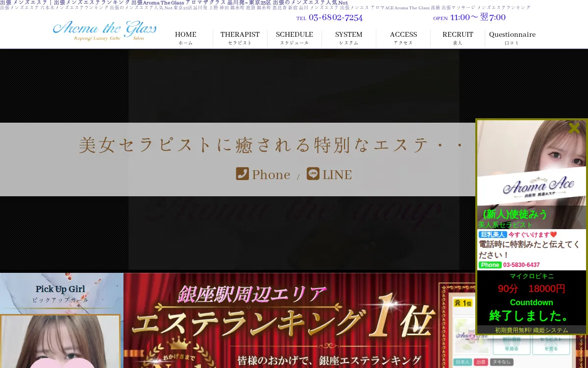588x368 pixels.
Task: Click the Pick Up Girl photo thumbnail
Action: [x=60, y=342]
